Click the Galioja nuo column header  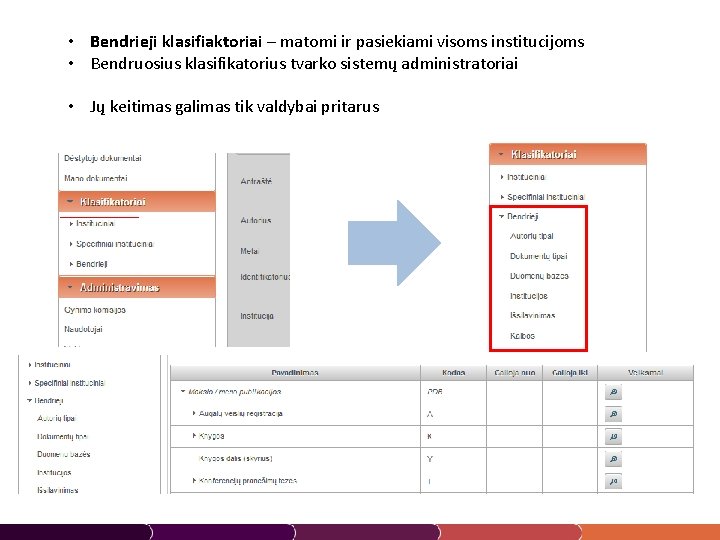(514, 372)
